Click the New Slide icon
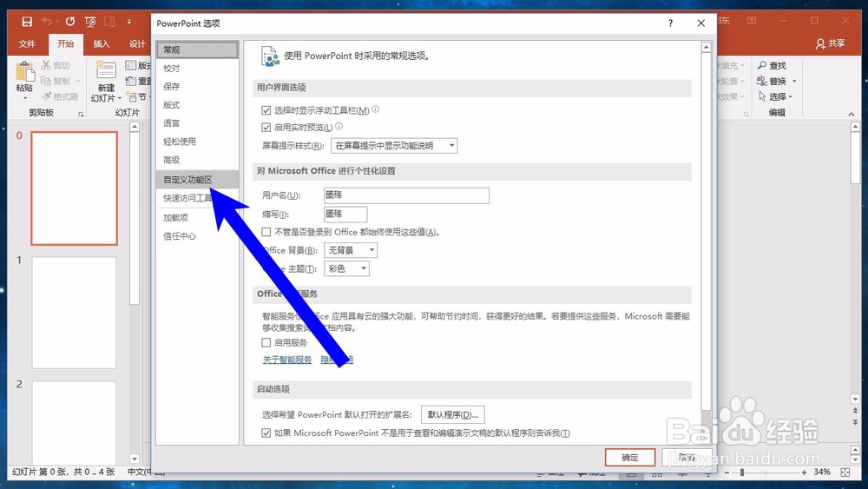This screenshot has height=489, width=868. [x=105, y=70]
